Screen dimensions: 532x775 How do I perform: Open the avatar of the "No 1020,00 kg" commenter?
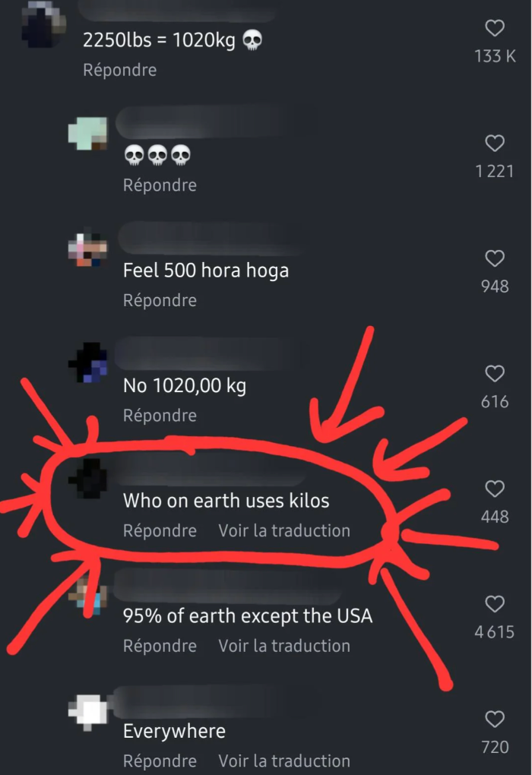(x=87, y=363)
